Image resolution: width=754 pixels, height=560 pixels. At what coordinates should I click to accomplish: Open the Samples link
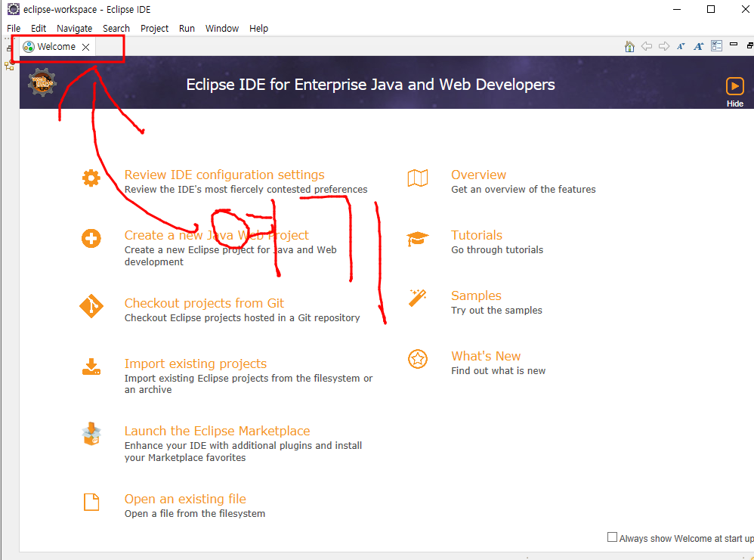tap(476, 295)
